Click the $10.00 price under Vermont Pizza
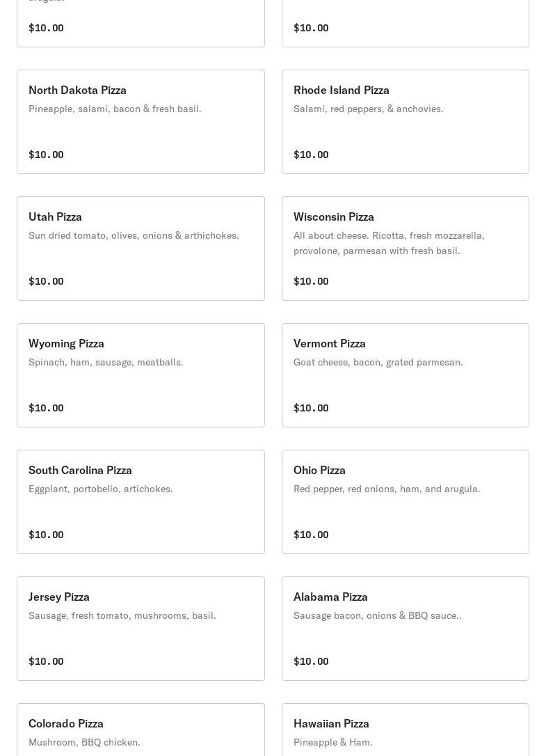 coord(312,408)
